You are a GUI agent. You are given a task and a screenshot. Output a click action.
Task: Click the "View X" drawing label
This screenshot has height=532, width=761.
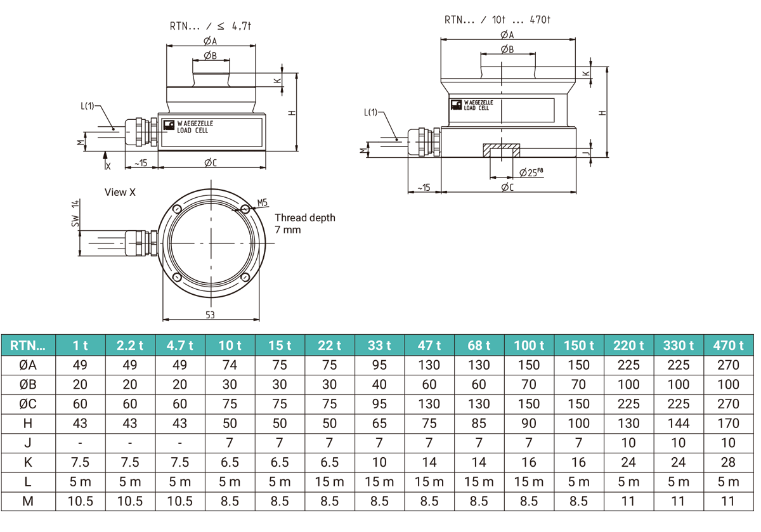coord(120,191)
